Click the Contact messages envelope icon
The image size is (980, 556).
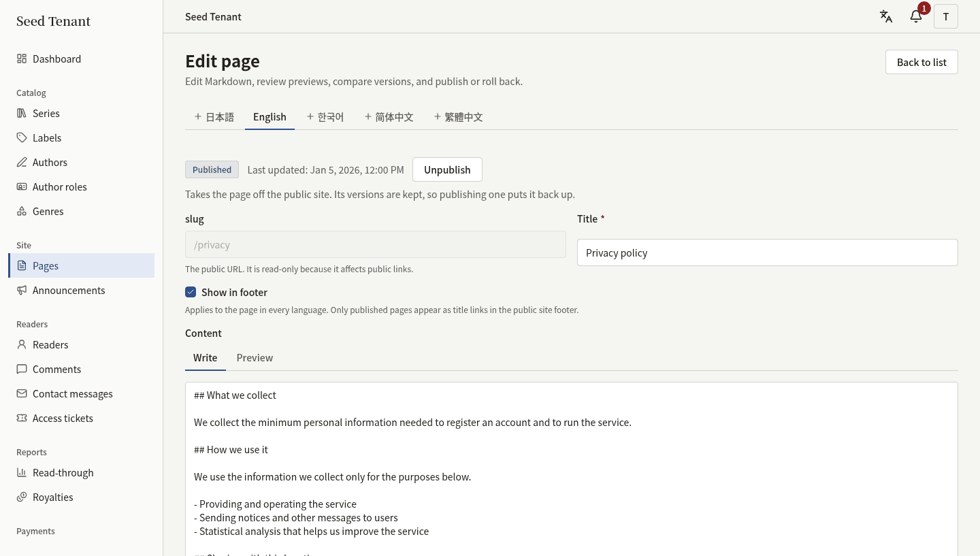click(22, 393)
